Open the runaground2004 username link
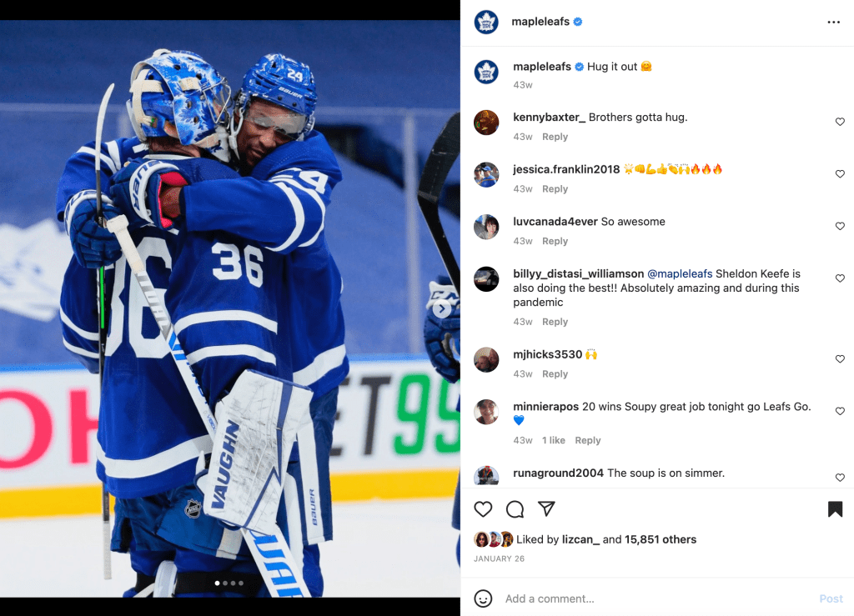Screen dimensions: 854x616 [558, 473]
